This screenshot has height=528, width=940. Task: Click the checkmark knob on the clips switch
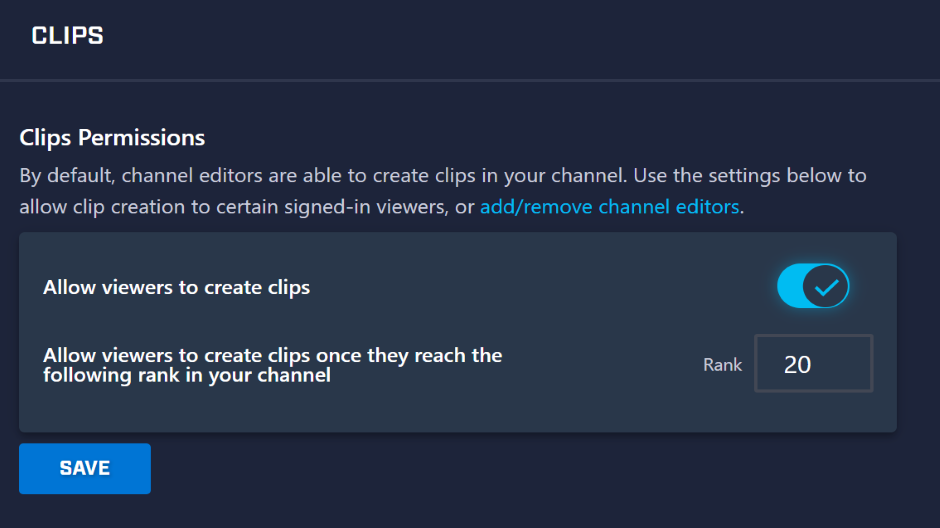[826, 286]
